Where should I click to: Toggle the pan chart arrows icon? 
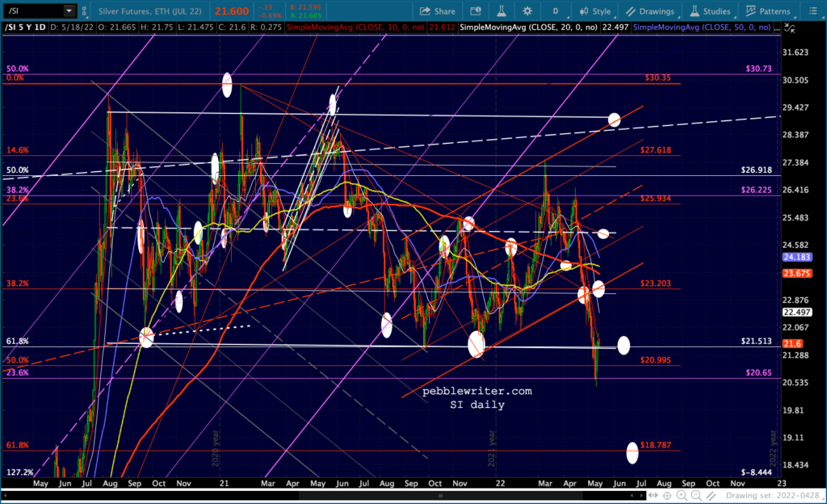pos(653,496)
